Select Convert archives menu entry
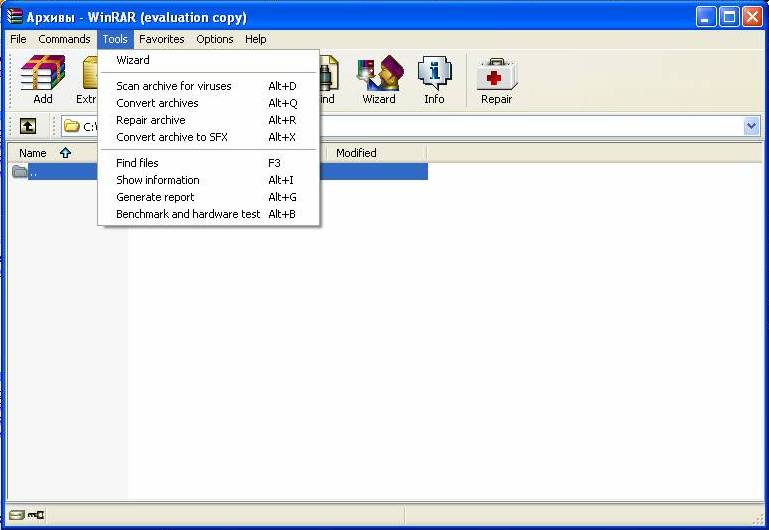The width and height of the screenshot is (769, 530). (x=209, y=103)
